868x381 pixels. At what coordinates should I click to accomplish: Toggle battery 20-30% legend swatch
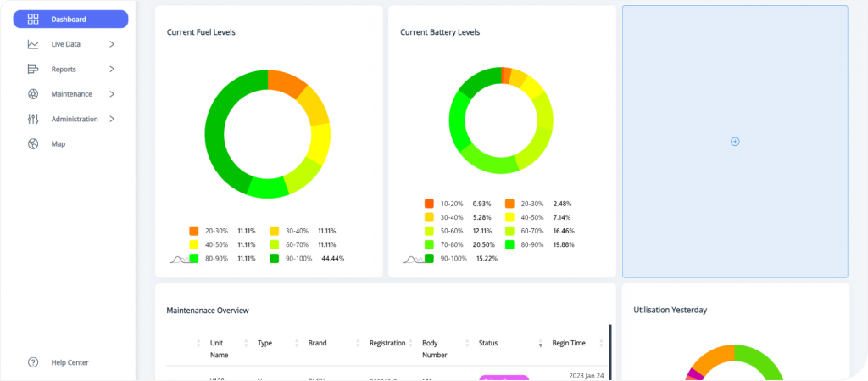point(509,204)
